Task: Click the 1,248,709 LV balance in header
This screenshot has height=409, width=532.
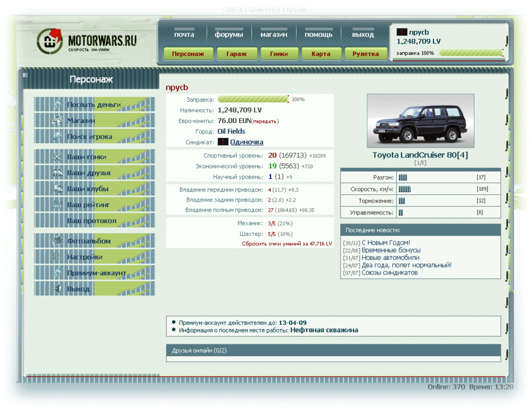Action: point(418,41)
